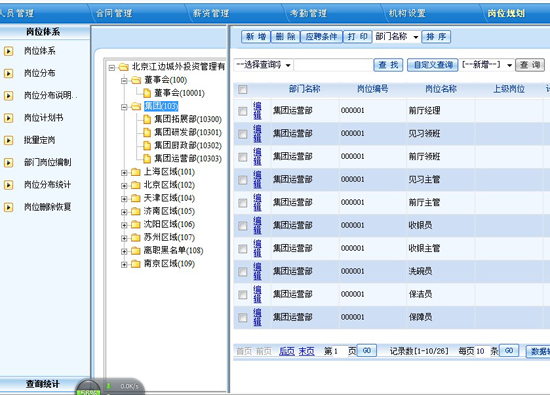The image size is (550, 395).
Task: Click the 查找 button
Action: (x=388, y=65)
